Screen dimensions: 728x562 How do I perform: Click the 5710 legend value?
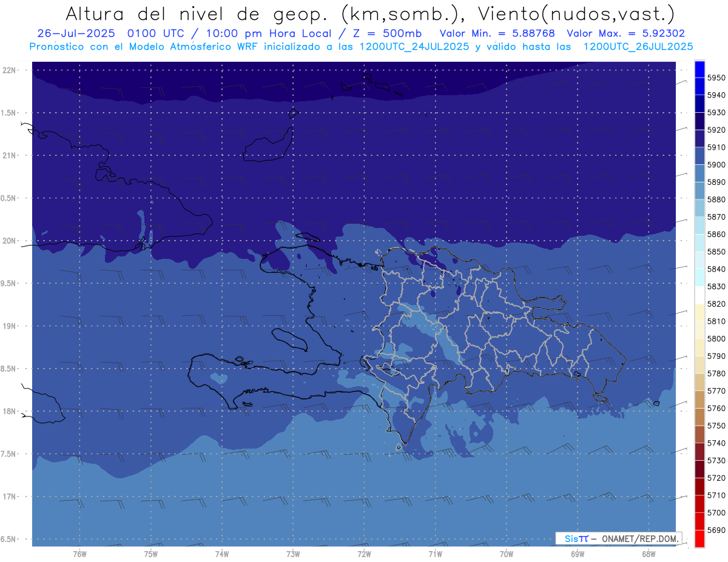(716, 495)
